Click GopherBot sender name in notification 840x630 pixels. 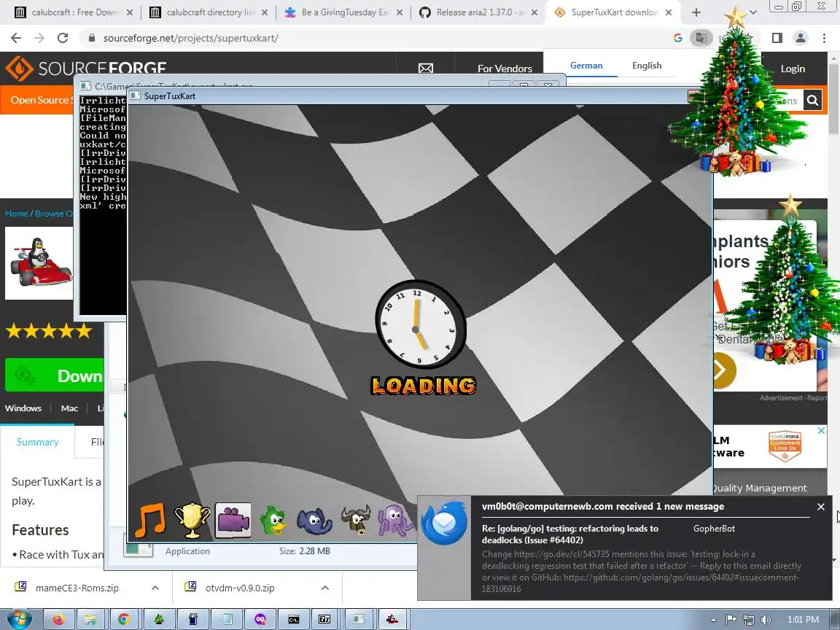click(714, 528)
